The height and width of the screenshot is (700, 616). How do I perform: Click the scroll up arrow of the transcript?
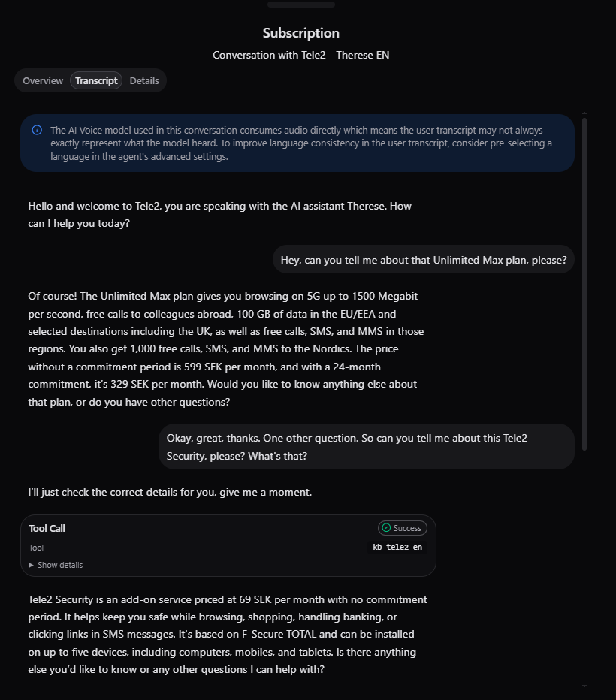pos(584,113)
